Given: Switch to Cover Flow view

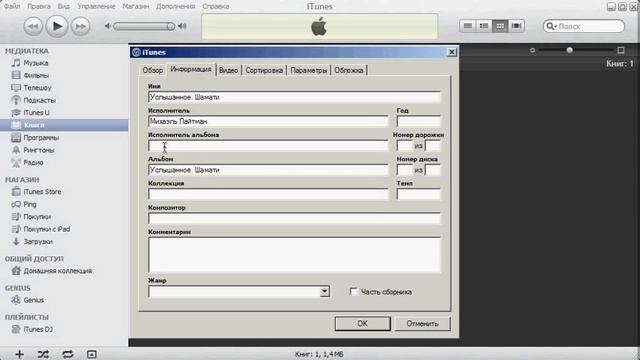Looking at the screenshot, I should pyautogui.click(x=516, y=26).
